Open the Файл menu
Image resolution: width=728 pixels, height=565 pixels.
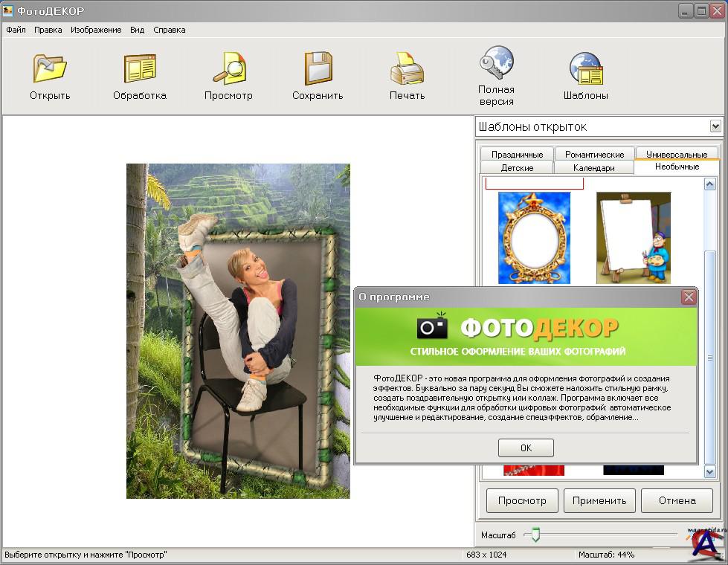(16, 30)
